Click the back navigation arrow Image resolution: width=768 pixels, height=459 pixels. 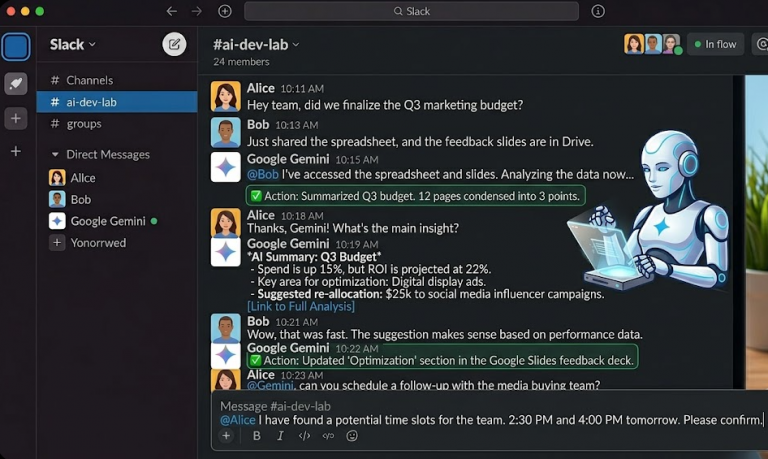tap(171, 11)
